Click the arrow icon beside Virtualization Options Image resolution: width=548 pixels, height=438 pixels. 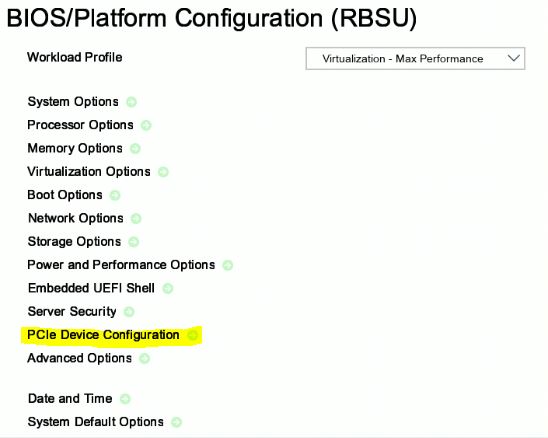click(163, 172)
